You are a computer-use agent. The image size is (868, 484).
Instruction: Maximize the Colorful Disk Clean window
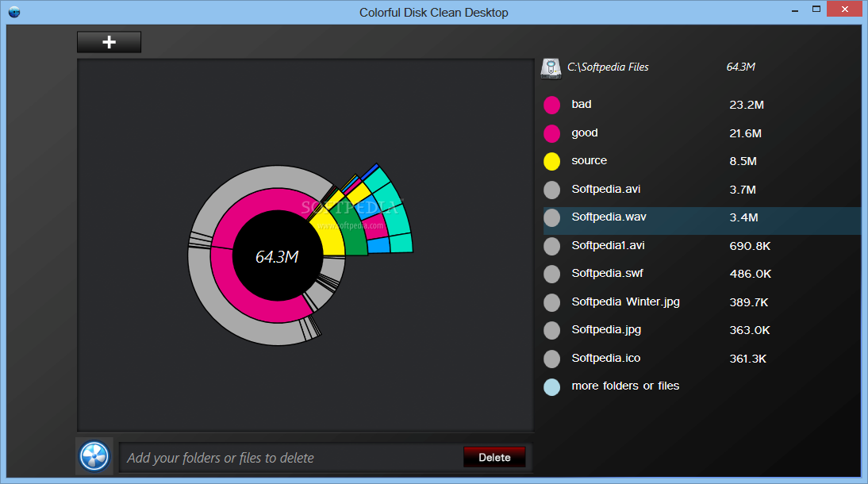pyautogui.click(x=816, y=10)
